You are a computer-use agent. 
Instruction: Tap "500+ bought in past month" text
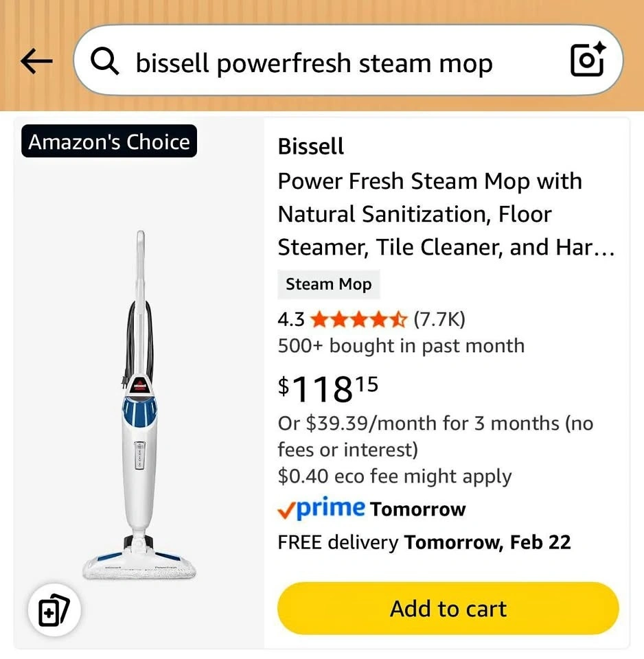pos(401,346)
